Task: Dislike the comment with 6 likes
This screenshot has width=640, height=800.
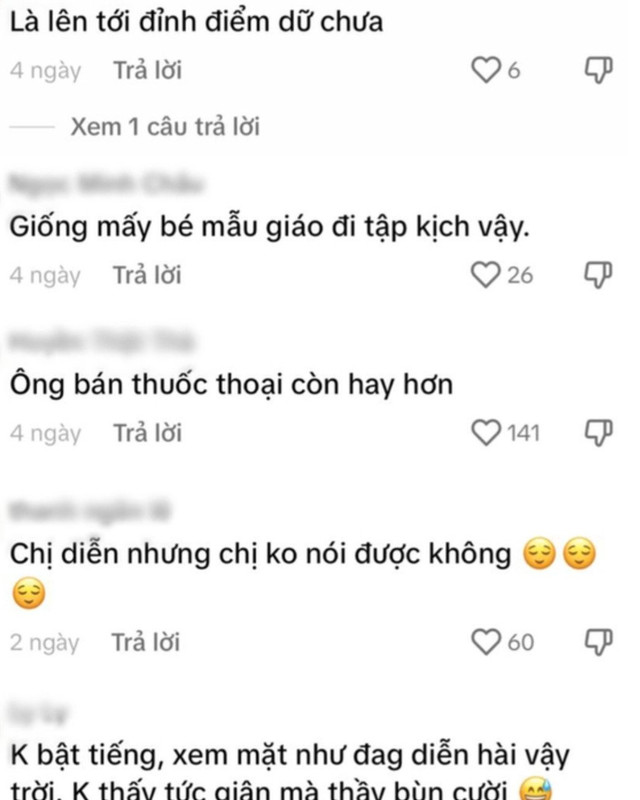Action: (598, 70)
